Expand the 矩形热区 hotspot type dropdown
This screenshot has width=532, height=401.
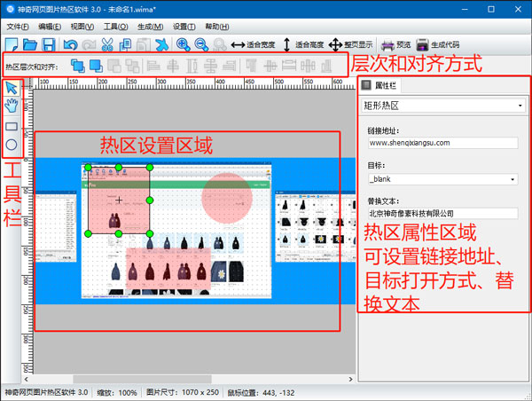point(520,106)
